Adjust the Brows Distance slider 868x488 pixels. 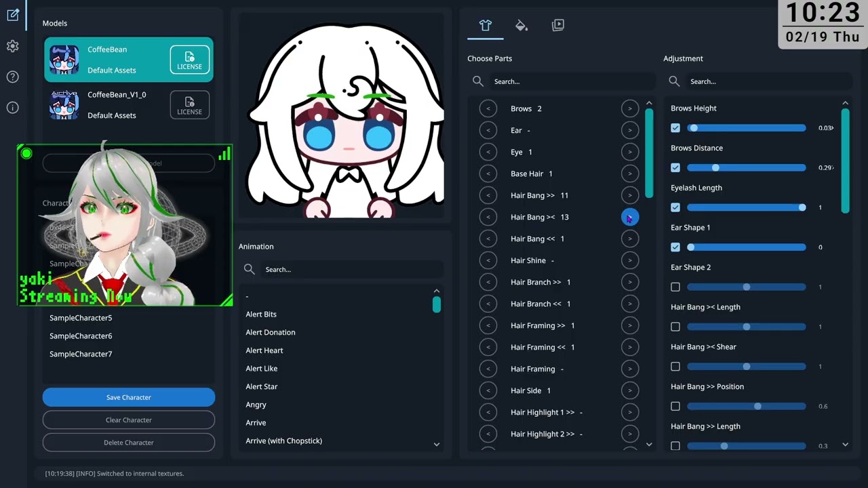coord(746,167)
